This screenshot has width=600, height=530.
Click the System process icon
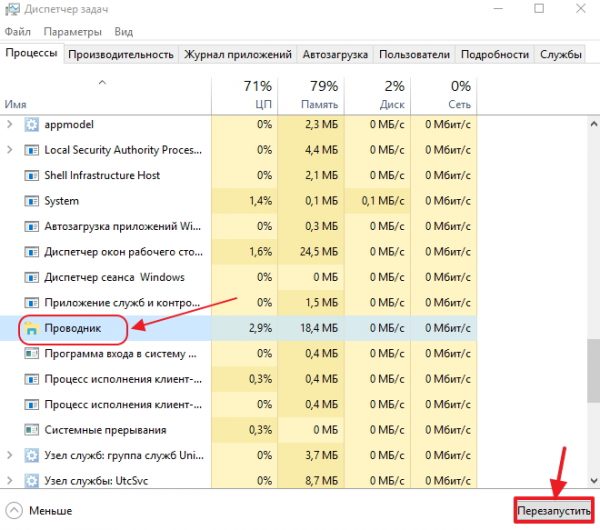coord(31,201)
